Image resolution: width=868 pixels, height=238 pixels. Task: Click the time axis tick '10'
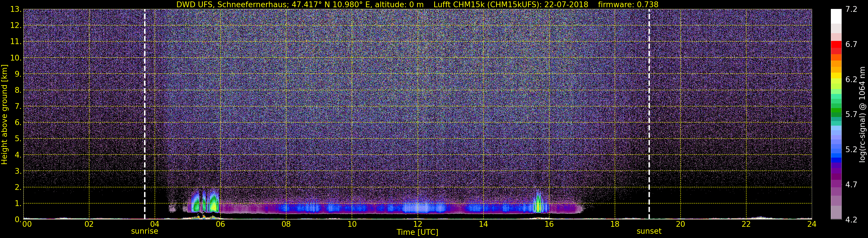[352, 224]
